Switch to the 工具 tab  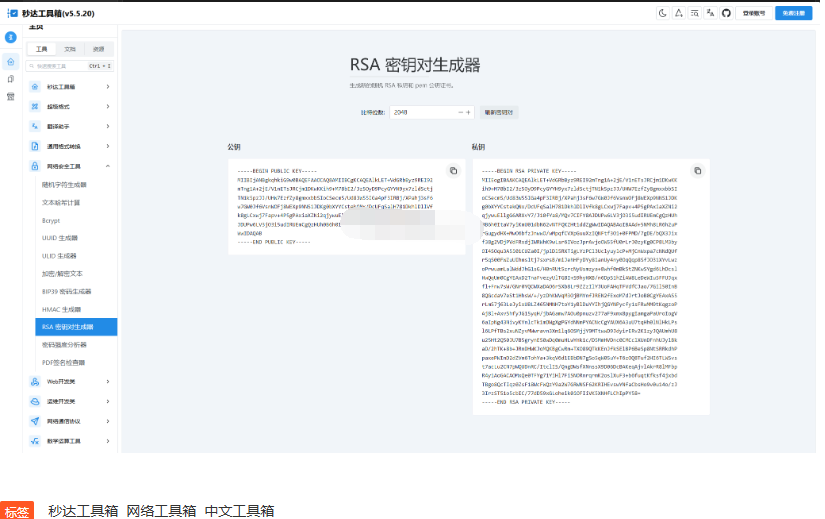[42, 49]
